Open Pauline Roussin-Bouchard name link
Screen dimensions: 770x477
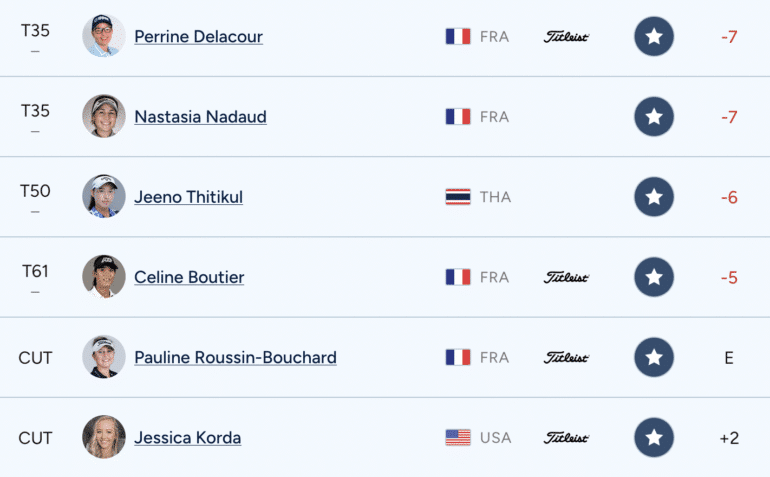[235, 357]
